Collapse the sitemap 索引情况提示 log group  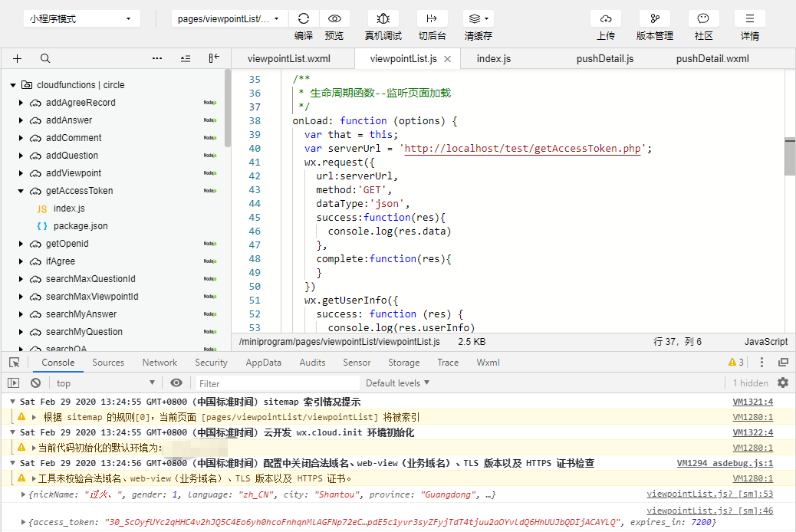click(x=13, y=402)
